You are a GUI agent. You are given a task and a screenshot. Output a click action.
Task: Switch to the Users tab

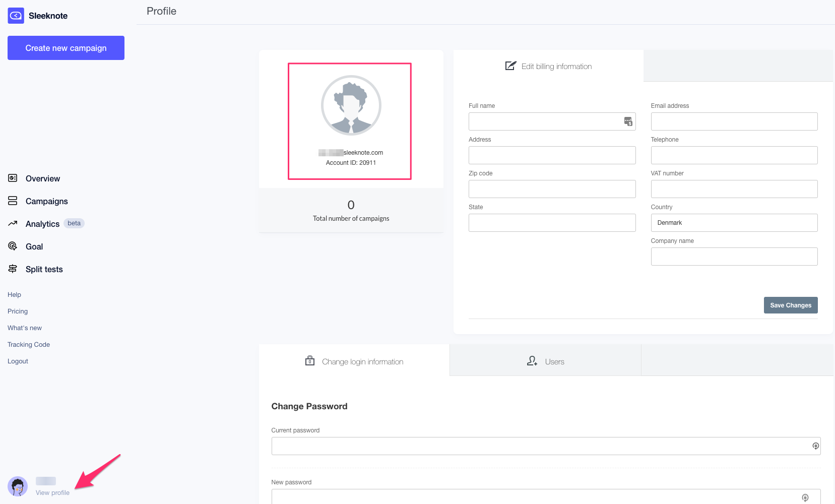[x=545, y=361]
